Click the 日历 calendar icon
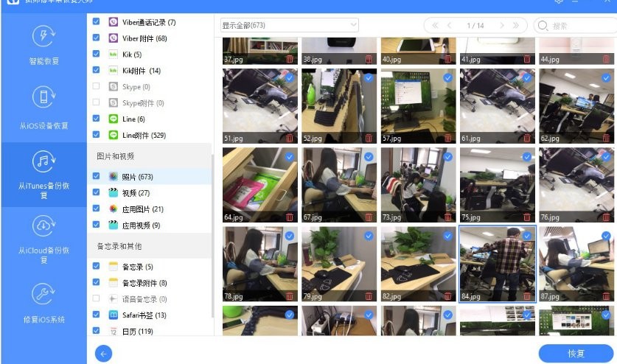Viewport: 617px width, 364px height. coord(114,331)
